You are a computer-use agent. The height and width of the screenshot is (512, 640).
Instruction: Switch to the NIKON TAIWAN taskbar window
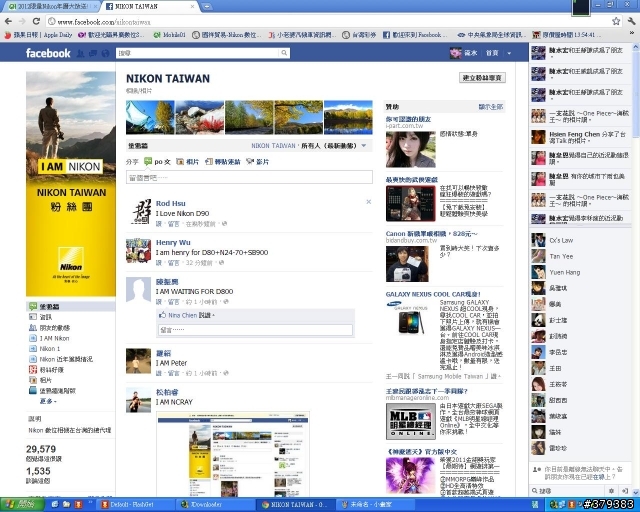[x=295, y=505]
